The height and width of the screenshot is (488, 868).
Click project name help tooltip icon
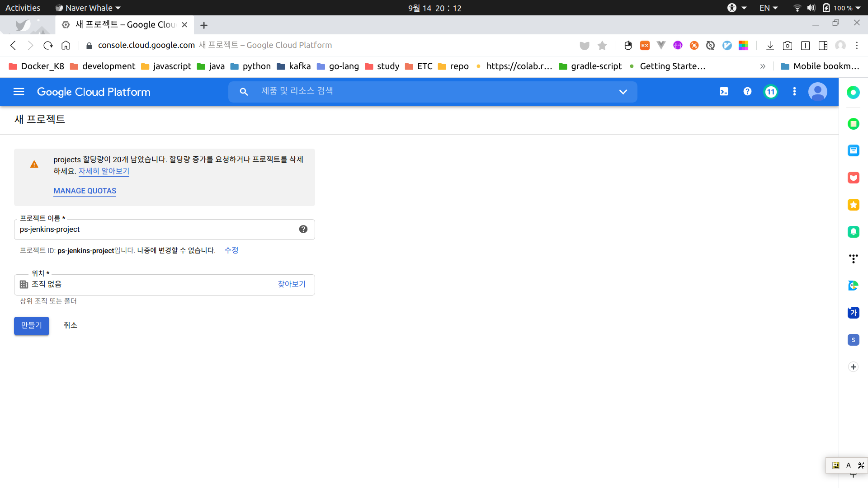pyautogui.click(x=303, y=229)
